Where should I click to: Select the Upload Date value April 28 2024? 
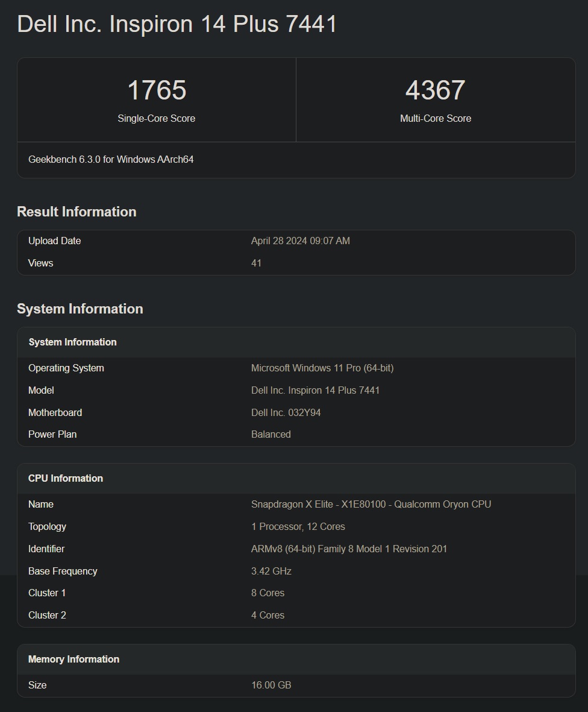[x=301, y=241]
